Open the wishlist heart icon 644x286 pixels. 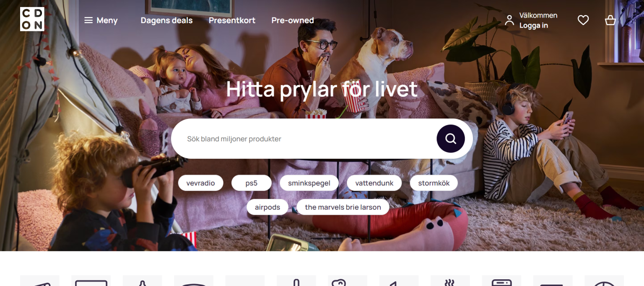point(583,20)
